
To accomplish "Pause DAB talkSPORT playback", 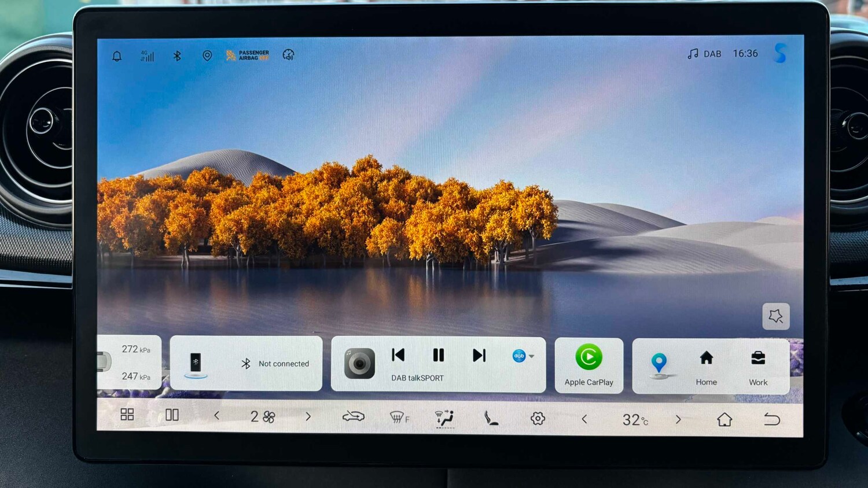I will tap(439, 355).
